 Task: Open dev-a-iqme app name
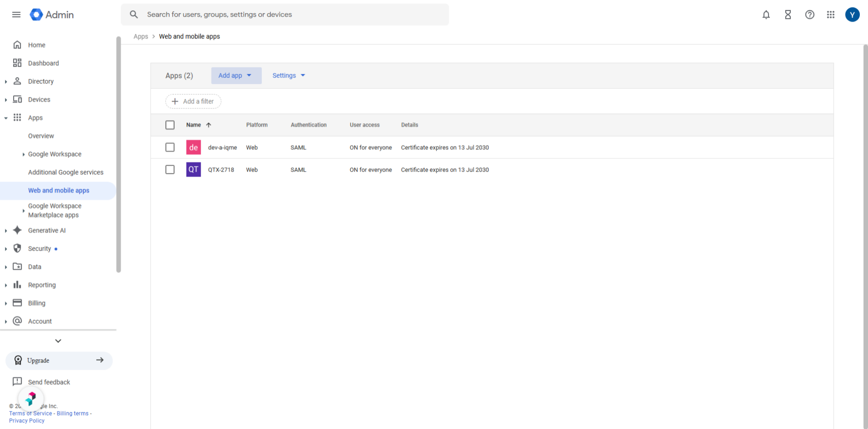click(x=222, y=148)
